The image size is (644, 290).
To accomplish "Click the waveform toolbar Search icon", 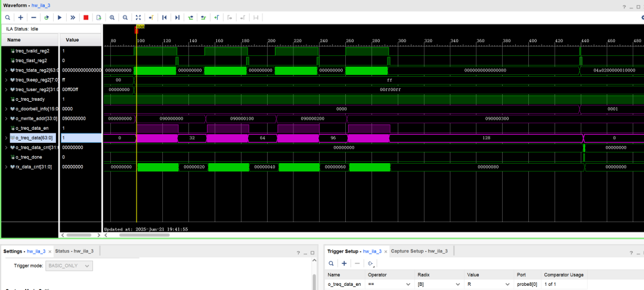I will (x=7, y=18).
